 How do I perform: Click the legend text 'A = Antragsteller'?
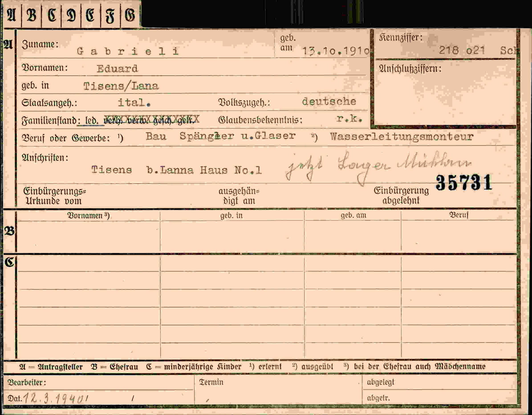51,367
